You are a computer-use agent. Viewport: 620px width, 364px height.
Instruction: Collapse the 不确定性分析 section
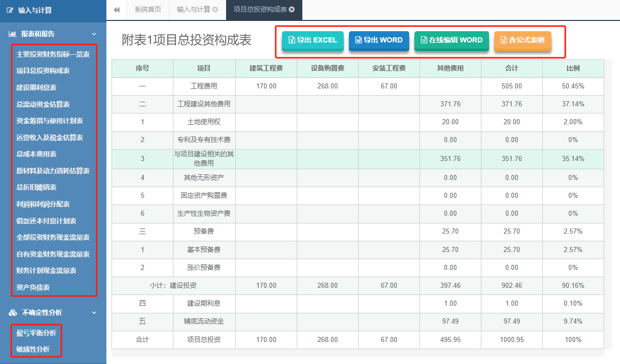[94, 312]
